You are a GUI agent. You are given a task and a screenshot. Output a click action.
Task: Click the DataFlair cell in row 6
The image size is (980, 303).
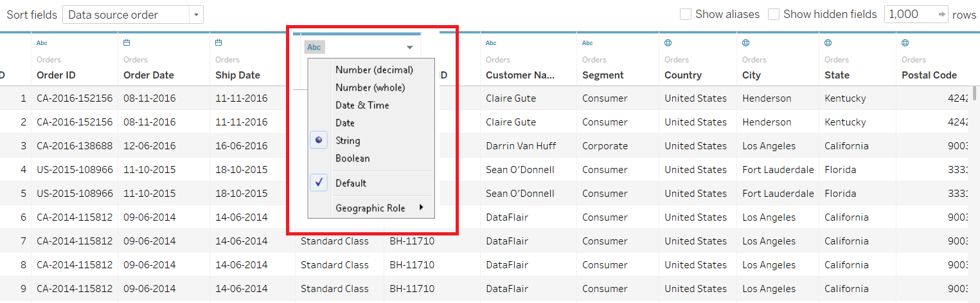506,217
